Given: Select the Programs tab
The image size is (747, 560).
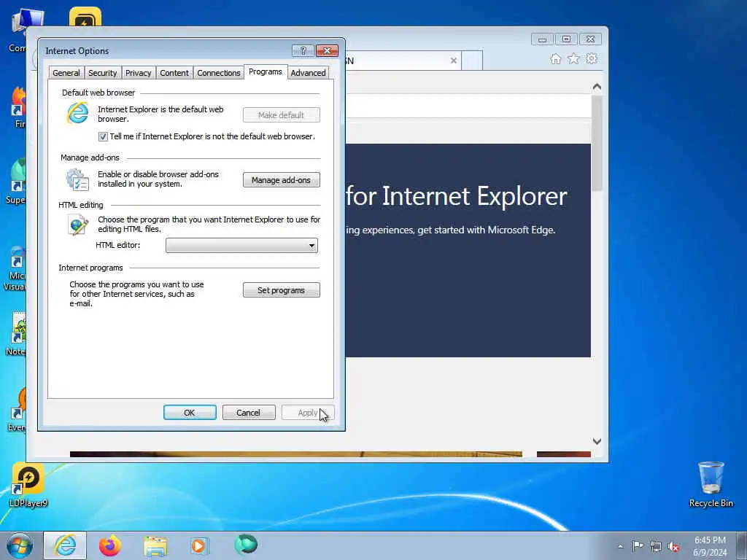Looking at the screenshot, I should pos(266,71).
